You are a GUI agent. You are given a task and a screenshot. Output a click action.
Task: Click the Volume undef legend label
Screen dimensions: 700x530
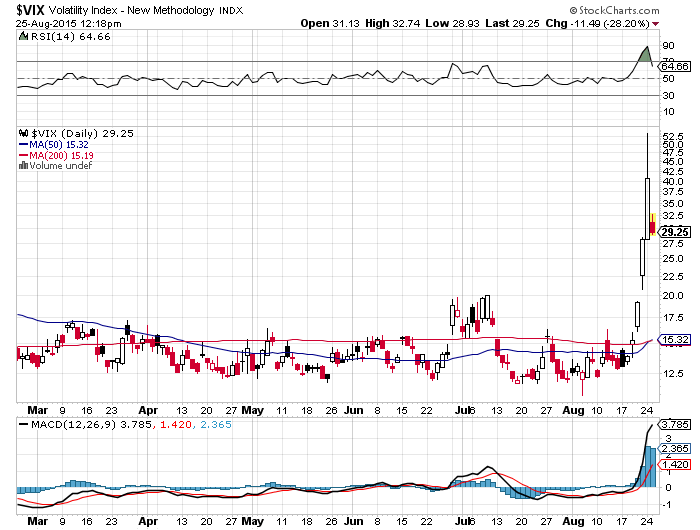[61, 166]
